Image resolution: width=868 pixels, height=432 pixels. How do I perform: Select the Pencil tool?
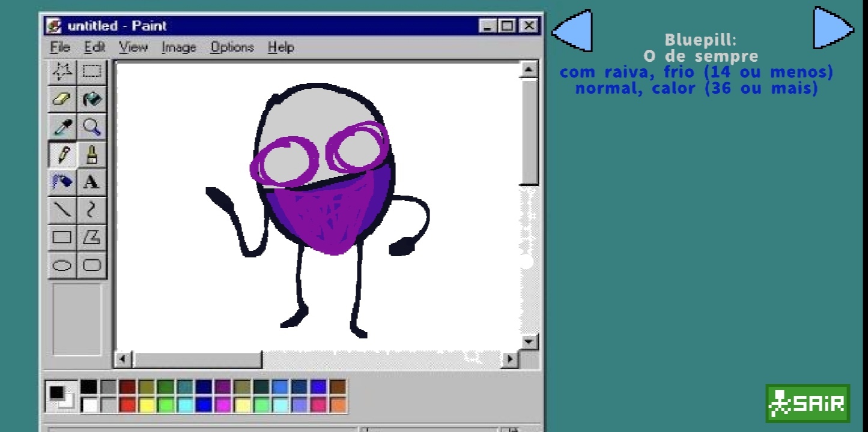[62, 155]
